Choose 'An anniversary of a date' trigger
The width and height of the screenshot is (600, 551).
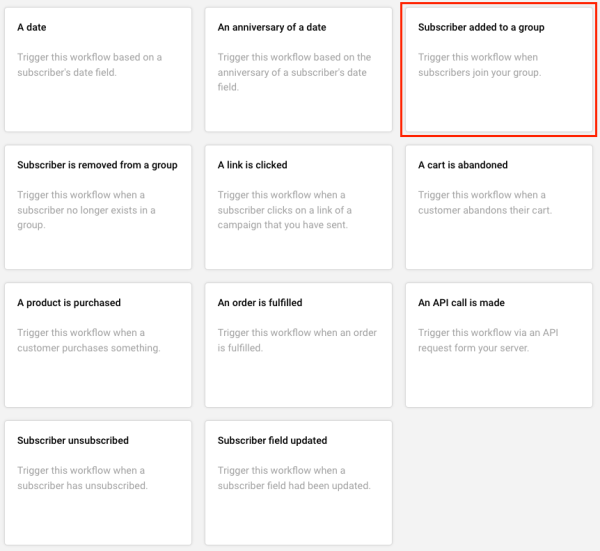point(298,70)
